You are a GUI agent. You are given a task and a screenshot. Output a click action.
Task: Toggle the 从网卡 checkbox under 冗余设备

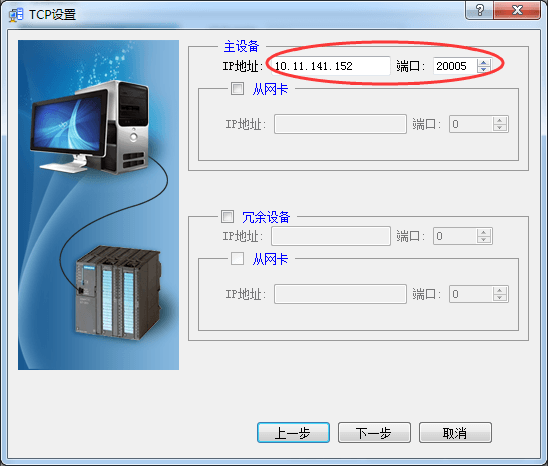pyautogui.click(x=237, y=259)
